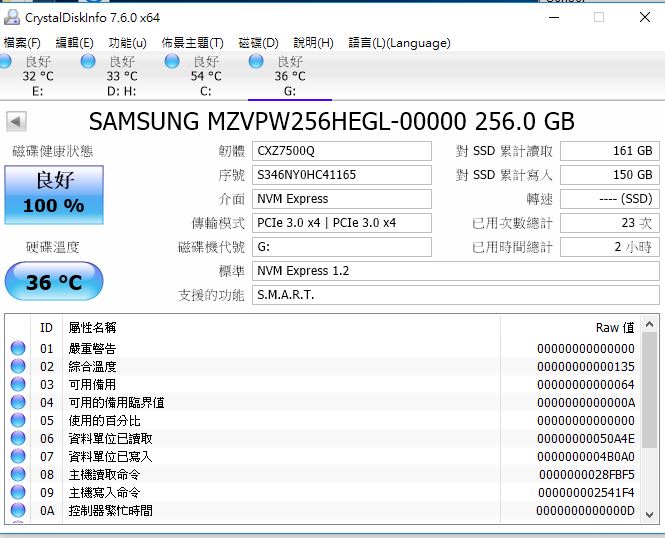
Task: Click the status orb for attribute 09 主機寫入命令
Action: click(18, 492)
